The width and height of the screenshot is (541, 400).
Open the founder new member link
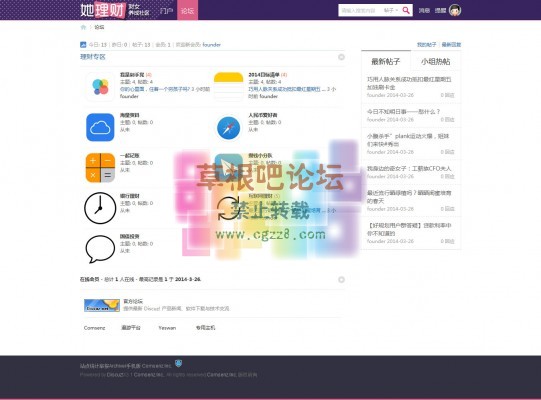click(x=212, y=45)
